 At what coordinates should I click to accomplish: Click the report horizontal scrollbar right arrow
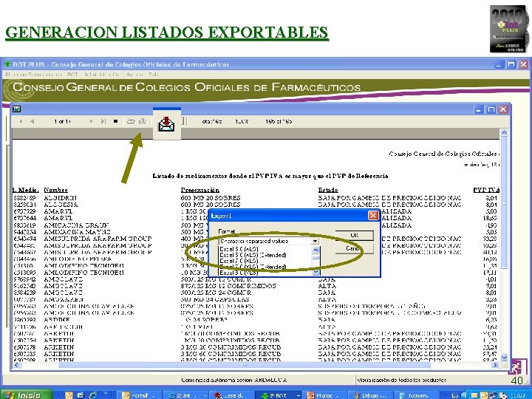495,365
